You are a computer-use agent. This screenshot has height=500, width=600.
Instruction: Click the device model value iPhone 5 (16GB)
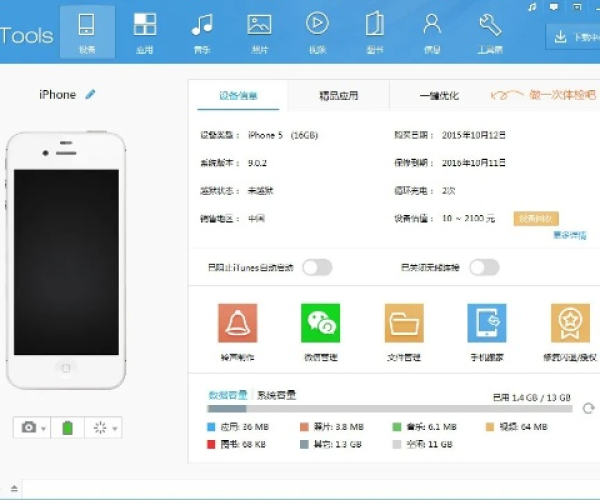(x=283, y=135)
